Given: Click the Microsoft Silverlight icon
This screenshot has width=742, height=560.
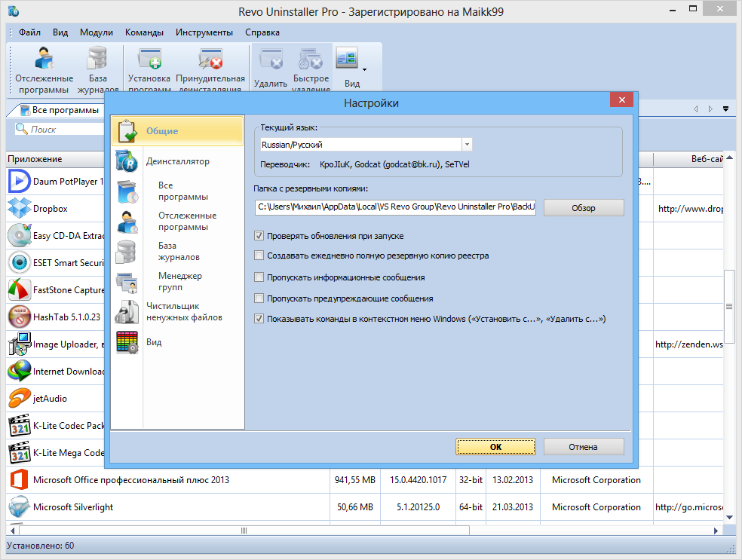Looking at the screenshot, I should coord(20,506).
